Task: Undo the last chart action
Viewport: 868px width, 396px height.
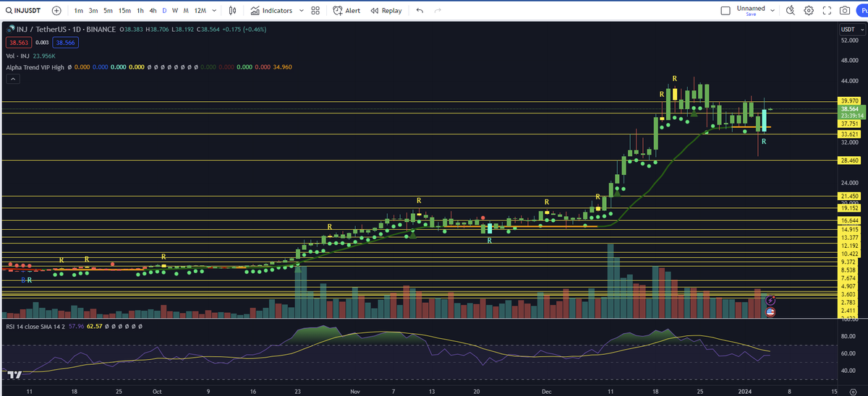Action: pyautogui.click(x=420, y=11)
